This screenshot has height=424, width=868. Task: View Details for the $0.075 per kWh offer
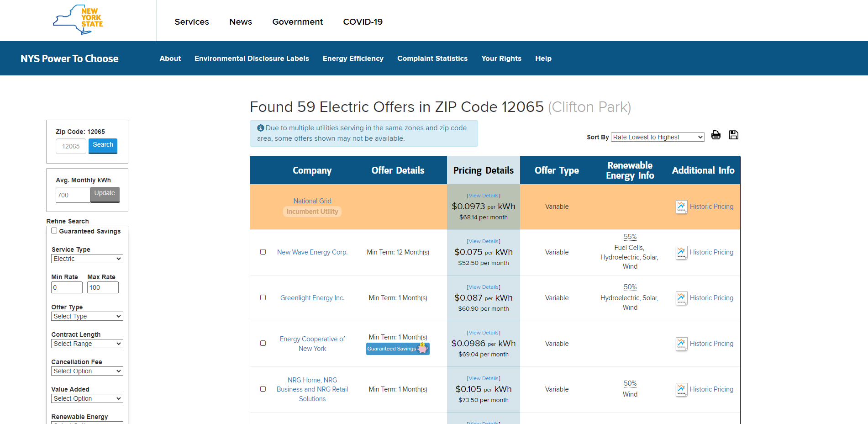[484, 241]
